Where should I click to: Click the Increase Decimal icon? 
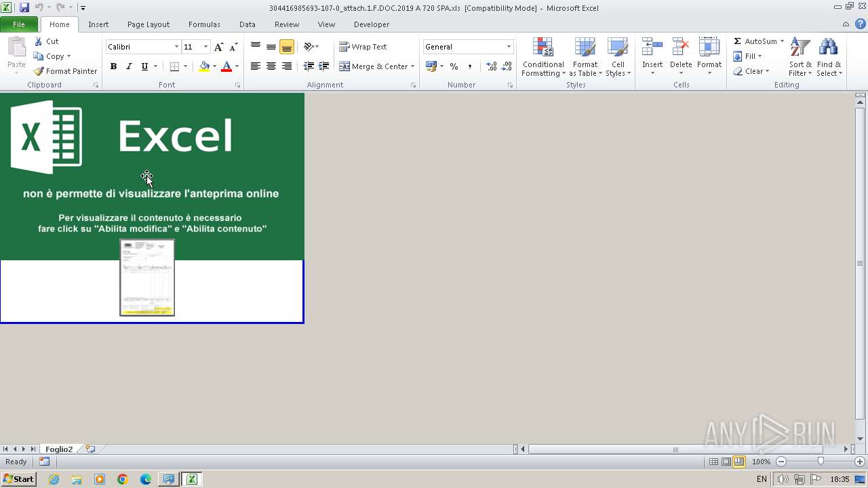pyautogui.click(x=492, y=66)
